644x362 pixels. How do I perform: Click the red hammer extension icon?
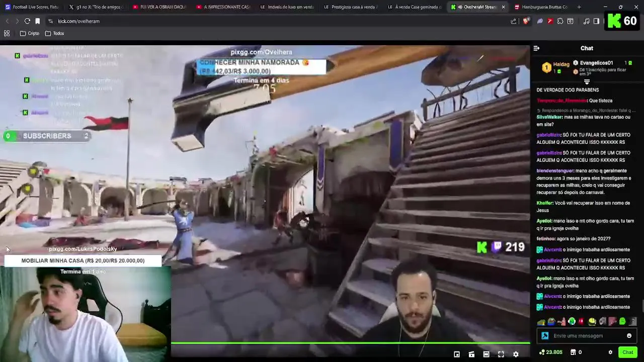[x=550, y=21]
